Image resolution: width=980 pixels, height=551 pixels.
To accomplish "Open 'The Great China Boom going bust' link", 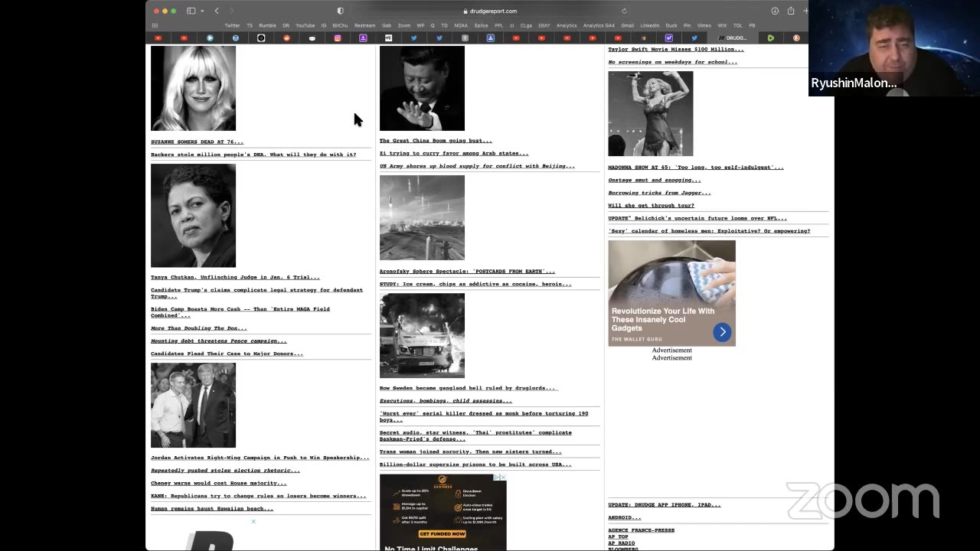I will [x=436, y=141].
